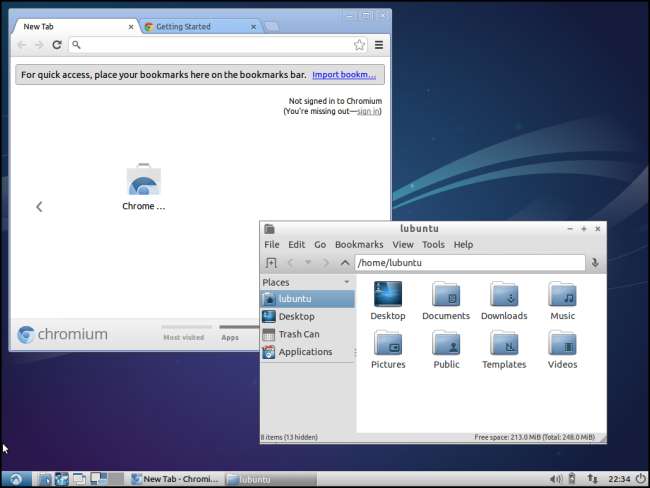The width and height of the screenshot is (650, 488).
Task: Show previous page of New Tab apps
Action: coord(39,207)
